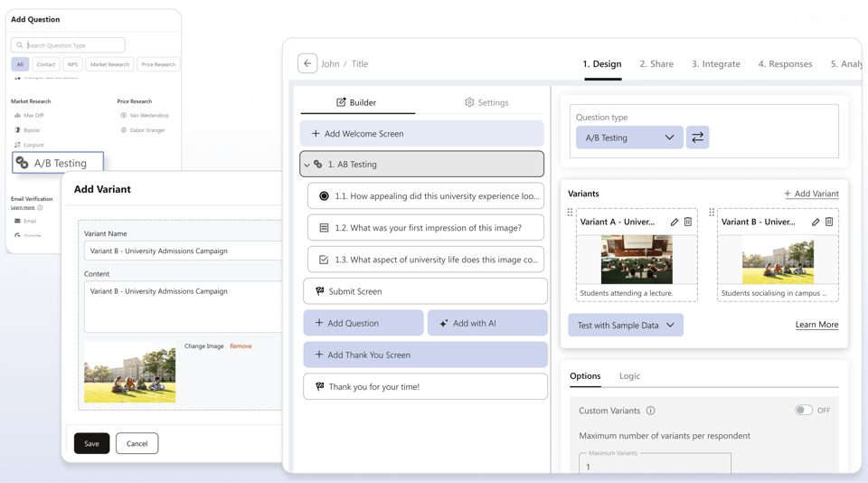Switch to the 3. Integrate tab
868x483 pixels.
click(716, 64)
